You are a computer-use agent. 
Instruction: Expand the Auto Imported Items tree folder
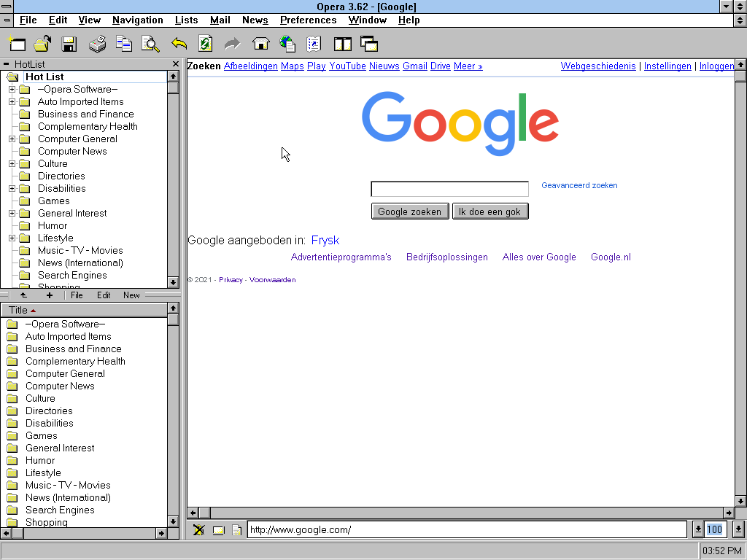pyautogui.click(x=12, y=102)
